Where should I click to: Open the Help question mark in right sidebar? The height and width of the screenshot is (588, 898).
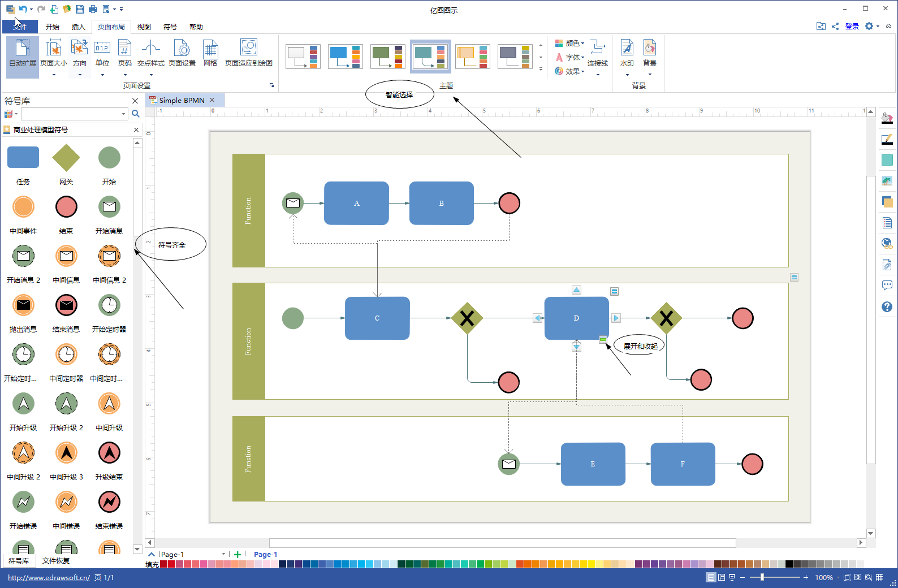coord(887,306)
